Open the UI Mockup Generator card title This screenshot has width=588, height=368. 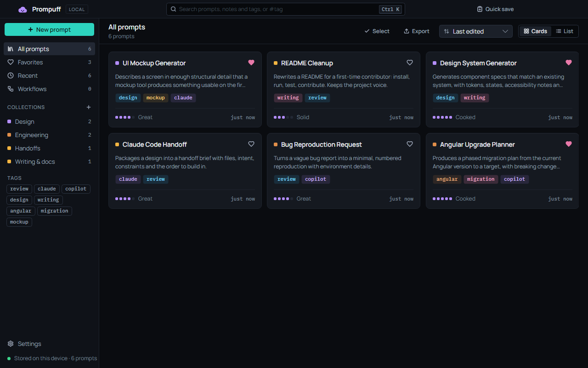(154, 63)
